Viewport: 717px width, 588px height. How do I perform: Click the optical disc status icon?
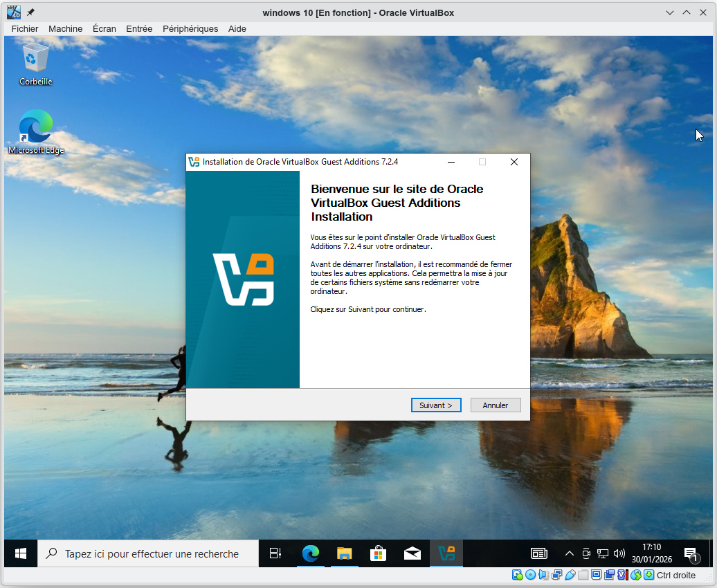(x=530, y=575)
